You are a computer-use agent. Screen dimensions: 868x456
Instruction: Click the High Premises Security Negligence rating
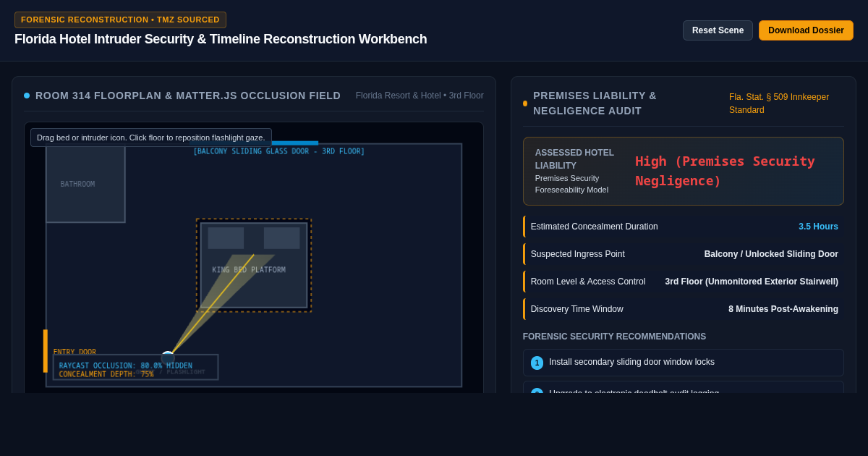pos(725,171)
